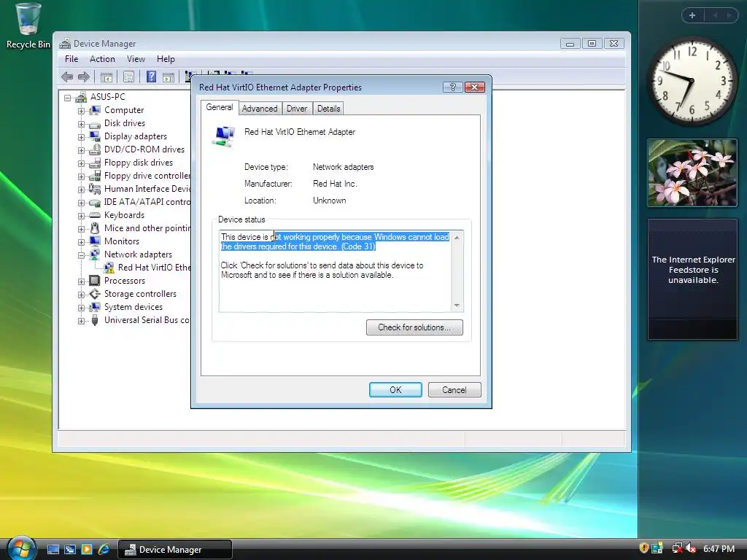Image resolution: width=747 pixels, height=560 pixels.
Task: Click the Red Hat VirtIO adapter with warning icon
Action: 147,268
